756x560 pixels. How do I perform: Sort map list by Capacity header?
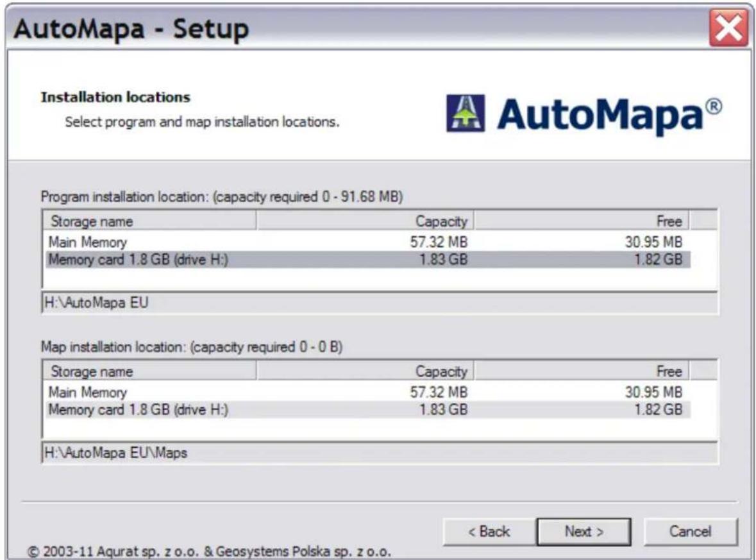pyautogui.click(x=365, y=371)
